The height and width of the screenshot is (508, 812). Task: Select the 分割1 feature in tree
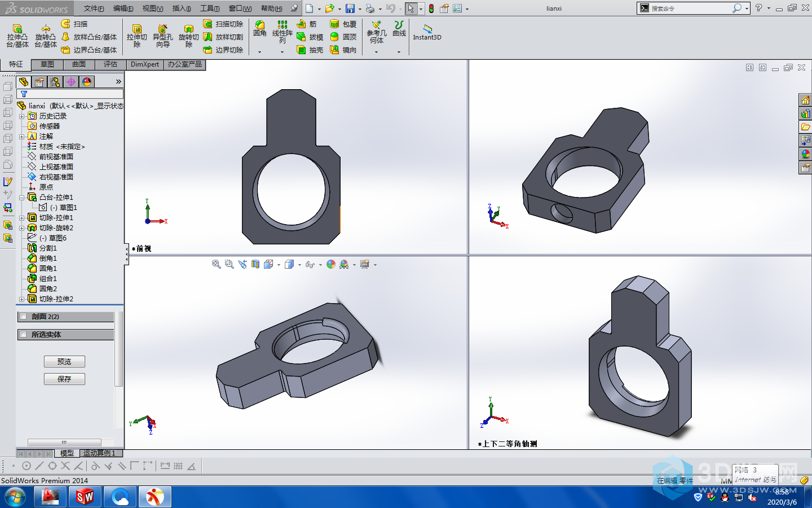click(x=43, y=248)
